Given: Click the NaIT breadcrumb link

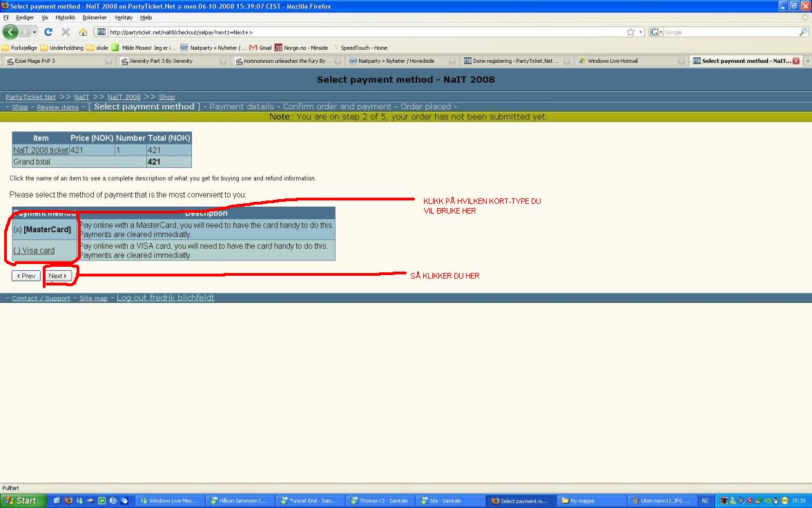Looking at the screenshot, I should 81,97.
